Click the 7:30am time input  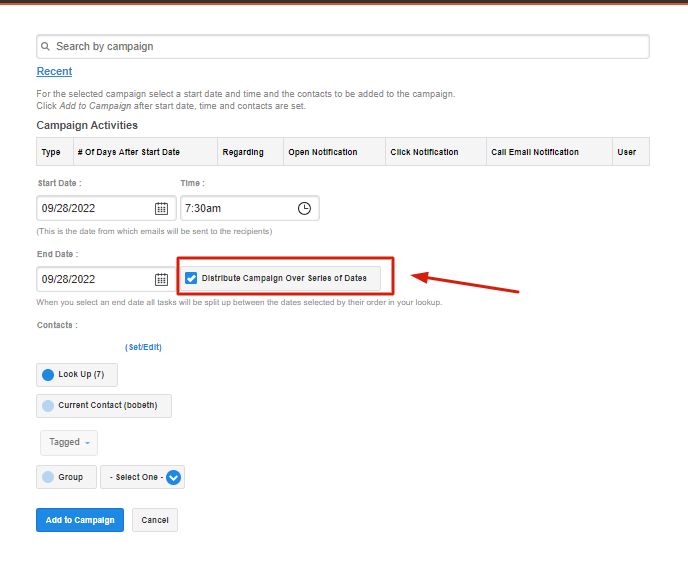click(x=239, y=208)
